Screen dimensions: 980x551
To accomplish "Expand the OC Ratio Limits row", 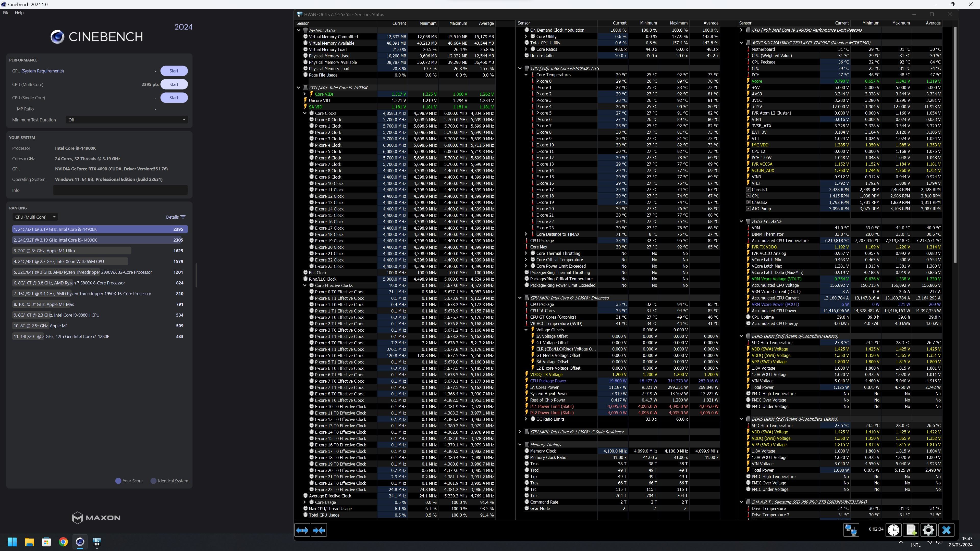I will click(526, 419).
